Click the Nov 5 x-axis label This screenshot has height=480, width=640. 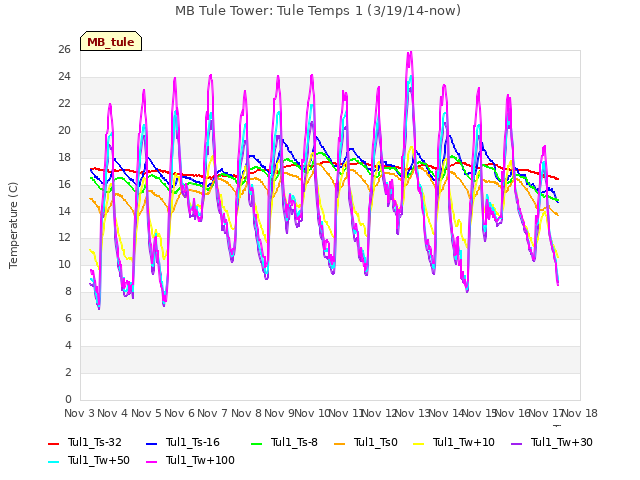[146, 413]
